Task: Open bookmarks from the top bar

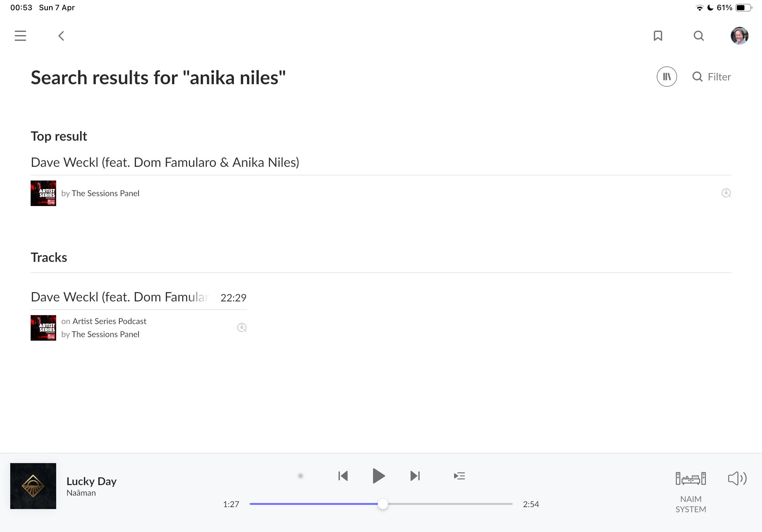Action: (658, 36)
